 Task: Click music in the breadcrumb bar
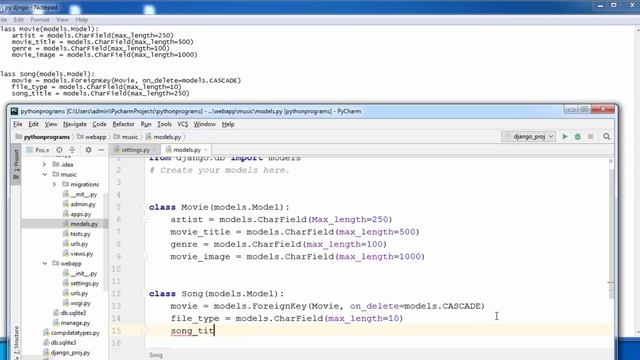[x=126, y=137]
